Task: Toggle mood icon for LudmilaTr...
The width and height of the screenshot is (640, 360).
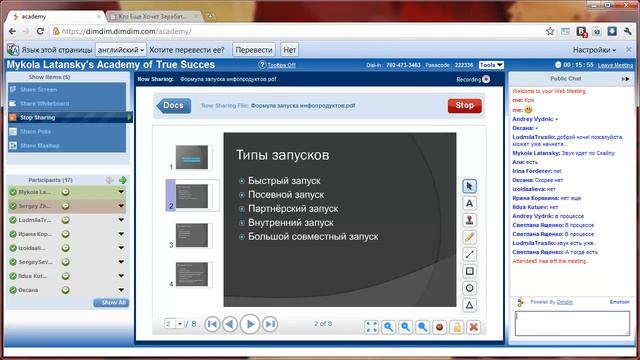Action: (65, 220)
